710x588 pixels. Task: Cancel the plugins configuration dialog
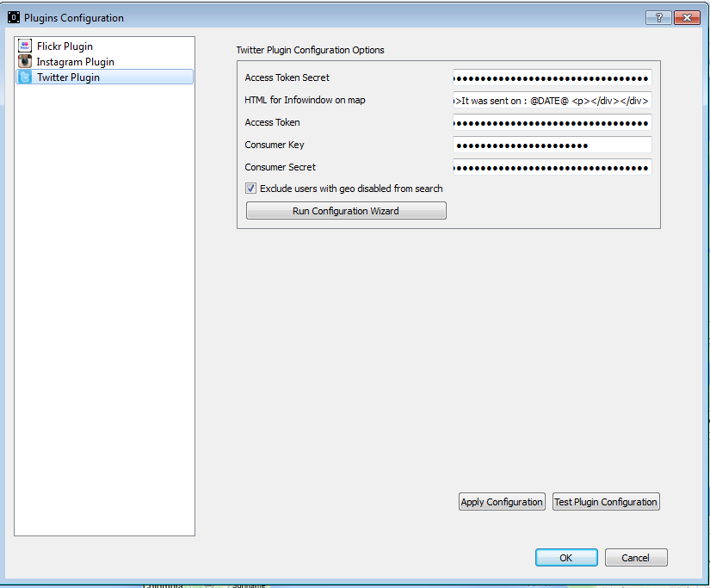636,558
